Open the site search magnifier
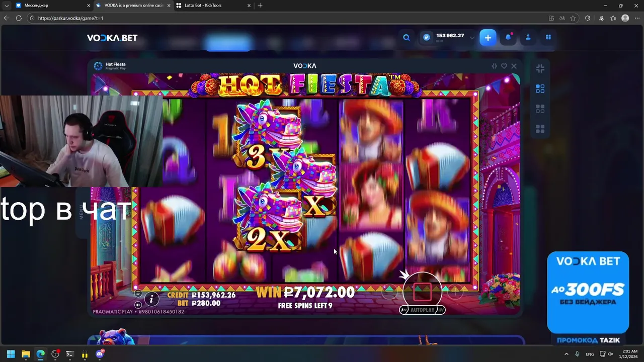The width and height of the screenshot is (644, 362). tap(407, 38)
